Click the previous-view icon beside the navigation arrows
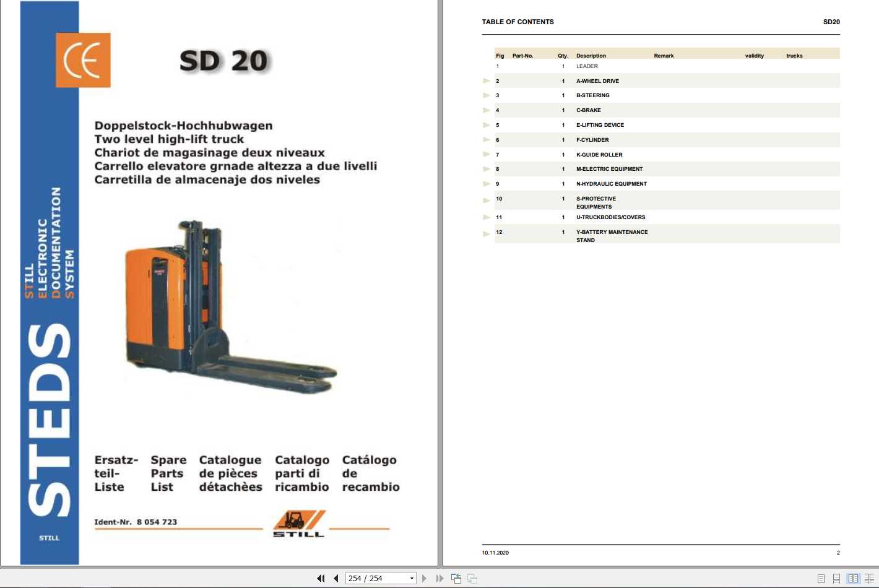The image size is (879, 588). (456, 578)
